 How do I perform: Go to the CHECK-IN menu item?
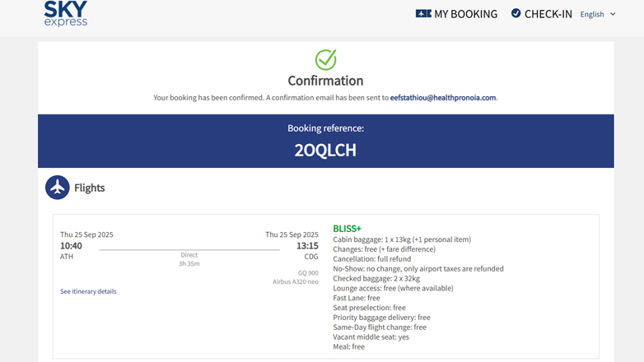coord(548,14)
